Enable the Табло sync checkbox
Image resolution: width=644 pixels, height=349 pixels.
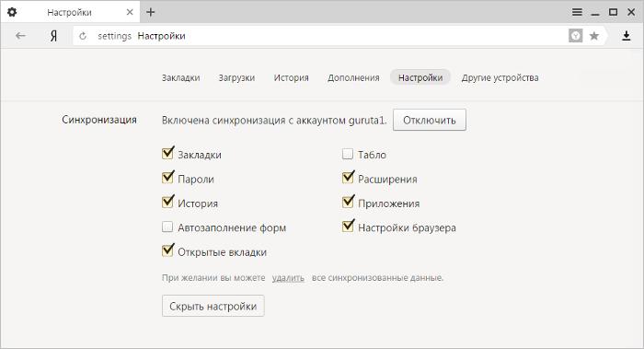point(348,154)
